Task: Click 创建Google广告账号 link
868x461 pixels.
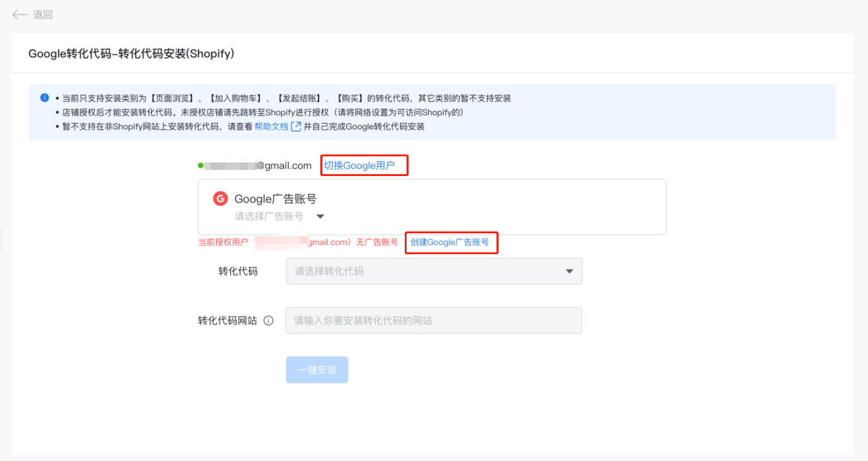Action: click(450, 243)
